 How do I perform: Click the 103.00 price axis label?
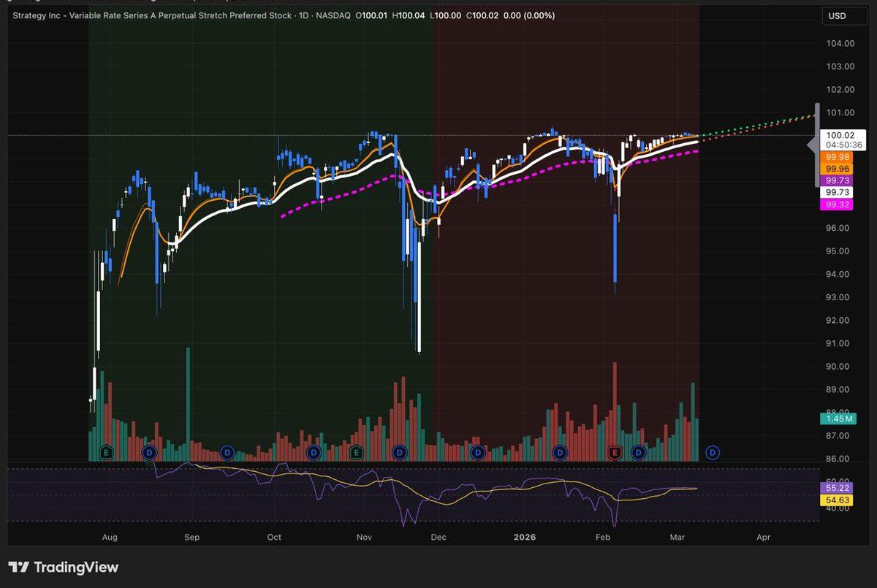click(x=840, y=66)
